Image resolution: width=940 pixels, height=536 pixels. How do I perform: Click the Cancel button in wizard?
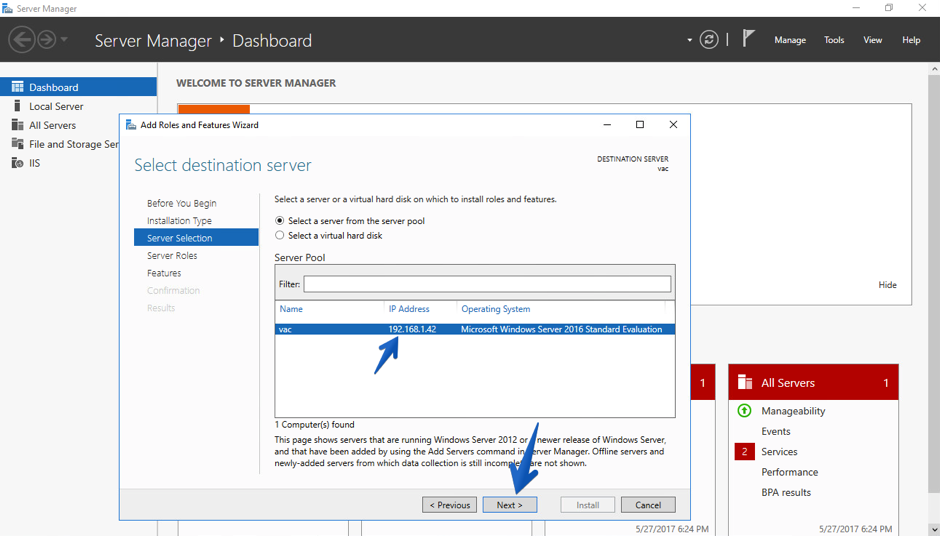pos(648,505)
